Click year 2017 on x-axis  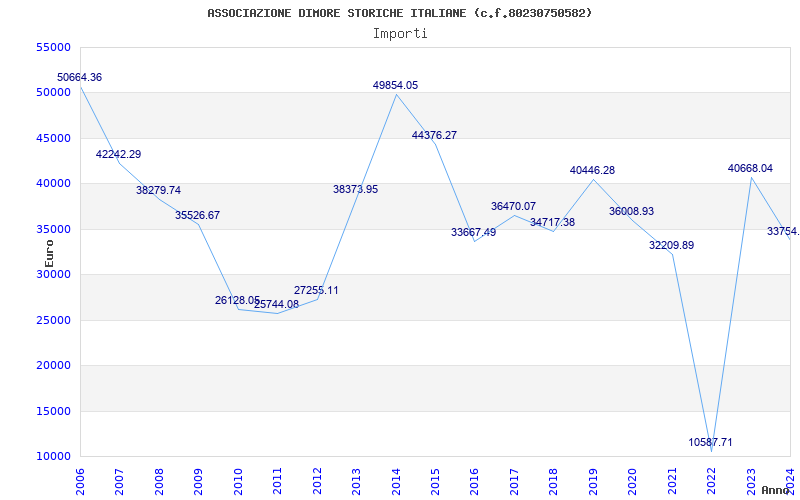click(x=515, y=482)
